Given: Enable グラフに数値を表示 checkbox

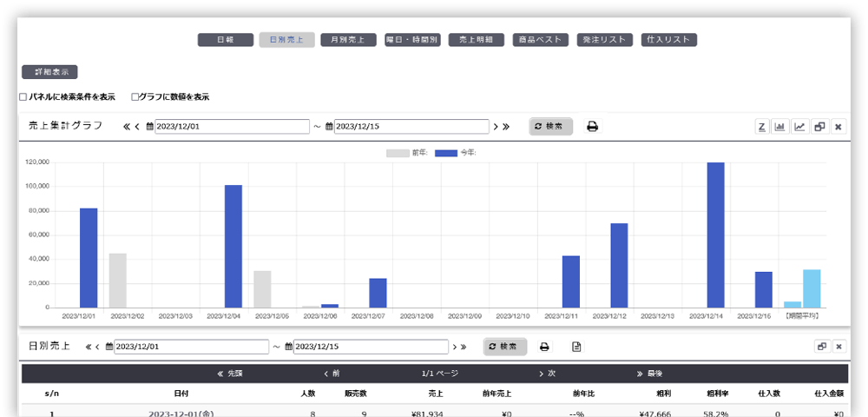Looking at the screenshot, I should coord(135,97).
